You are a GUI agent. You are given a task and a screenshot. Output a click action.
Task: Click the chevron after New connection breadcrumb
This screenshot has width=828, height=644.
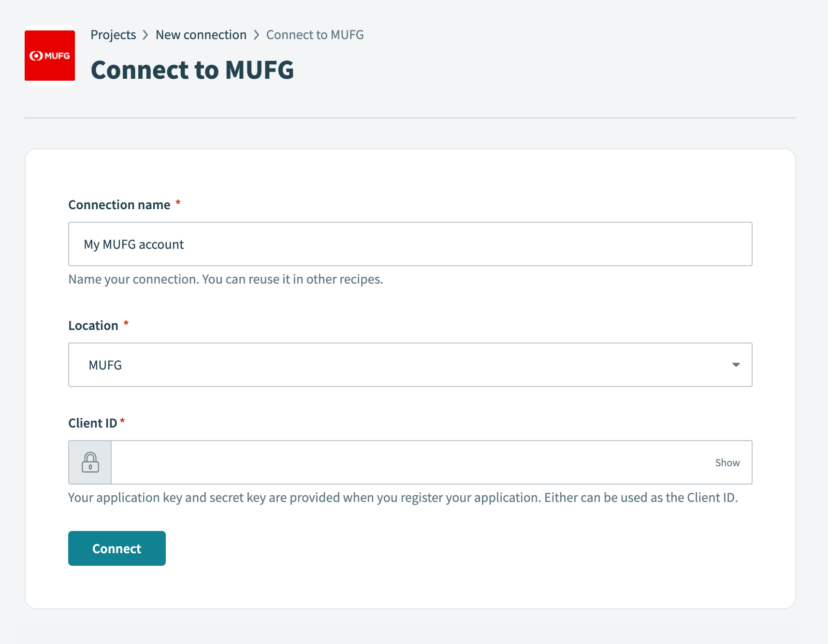coord(256,35)
